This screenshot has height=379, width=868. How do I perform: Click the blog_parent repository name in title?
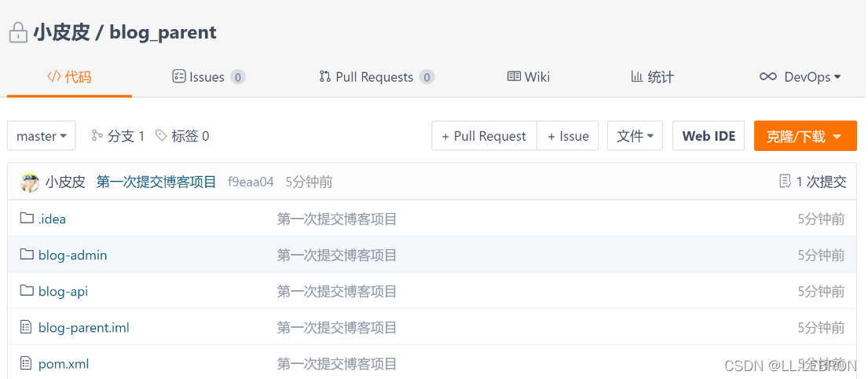tap(163, 33)
